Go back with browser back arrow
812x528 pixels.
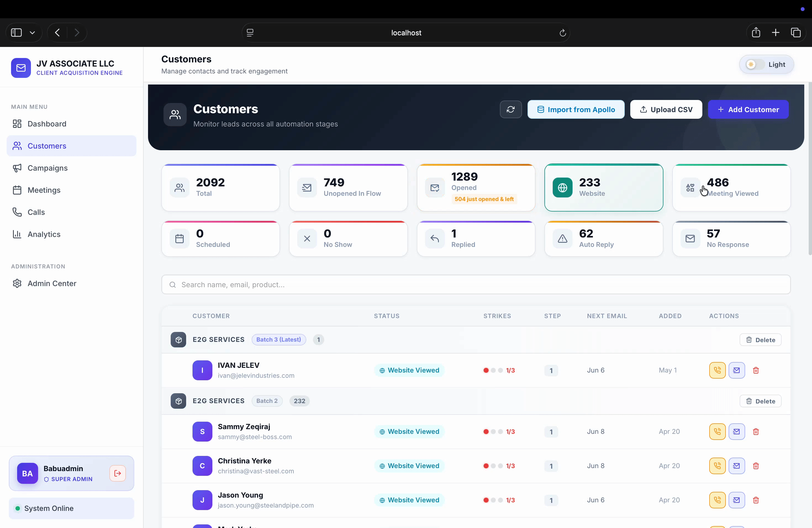pyautogui.click(x=57, y=32)
